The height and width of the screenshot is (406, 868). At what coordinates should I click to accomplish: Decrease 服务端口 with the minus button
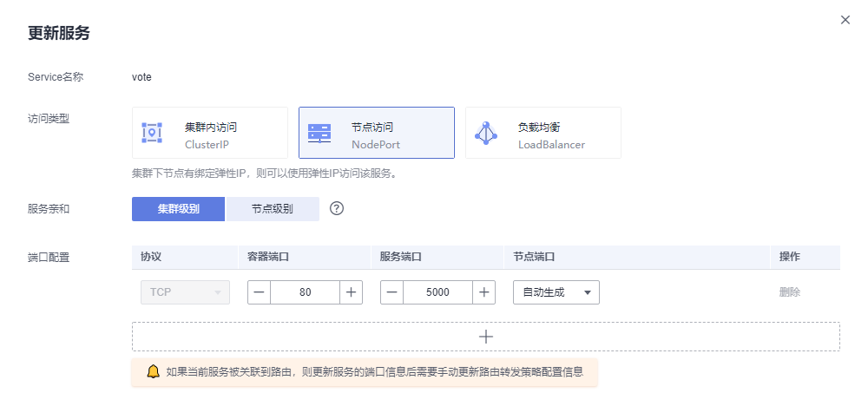pos(392,292)
